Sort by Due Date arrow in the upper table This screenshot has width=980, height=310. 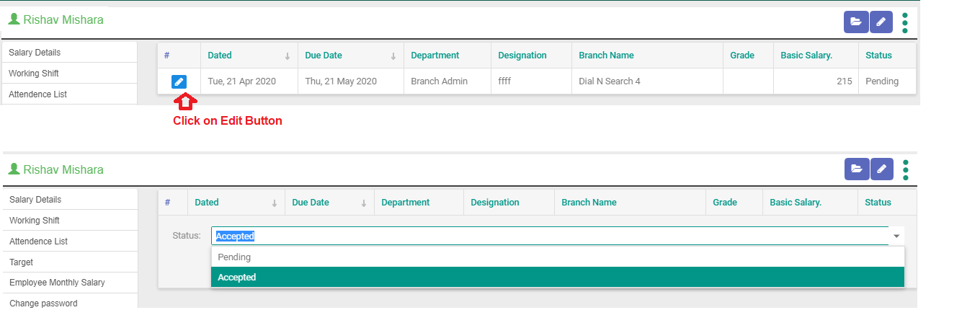393,56
